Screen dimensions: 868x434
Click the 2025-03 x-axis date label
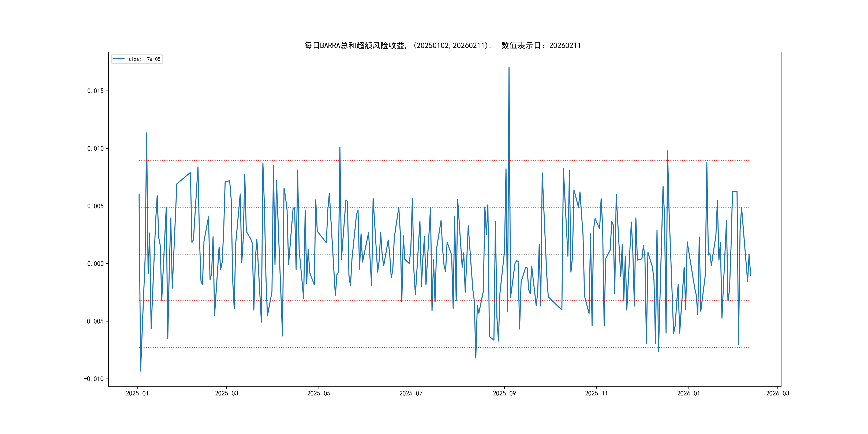click(226, 394)
